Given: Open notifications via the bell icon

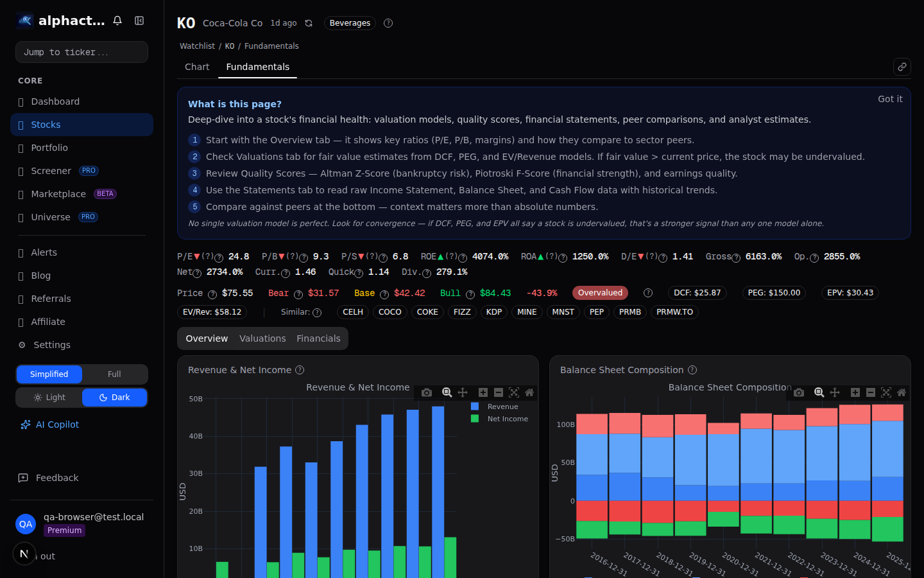Looking at the screenshot, I should coord(117,20).
